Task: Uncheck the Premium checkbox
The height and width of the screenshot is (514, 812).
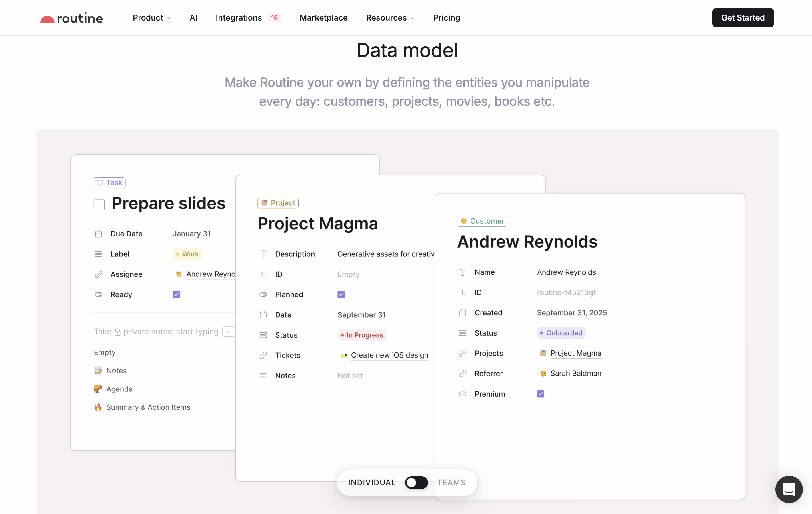Action: click(541, 394)
